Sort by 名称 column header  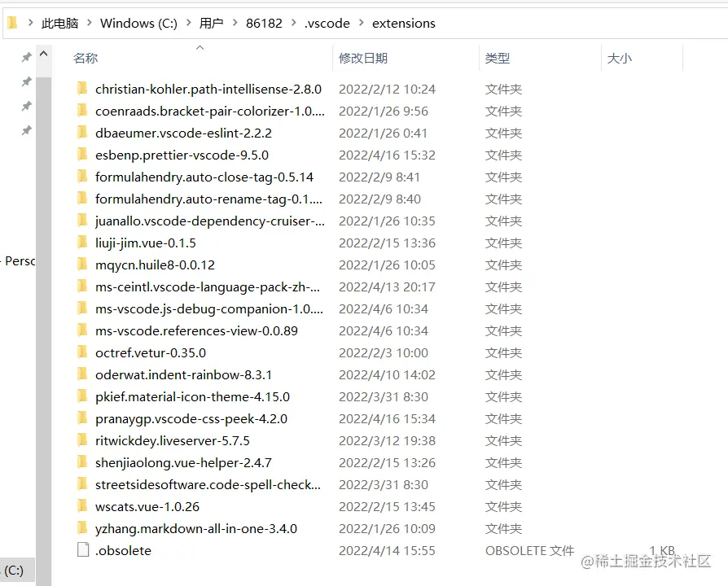[86, 58]
